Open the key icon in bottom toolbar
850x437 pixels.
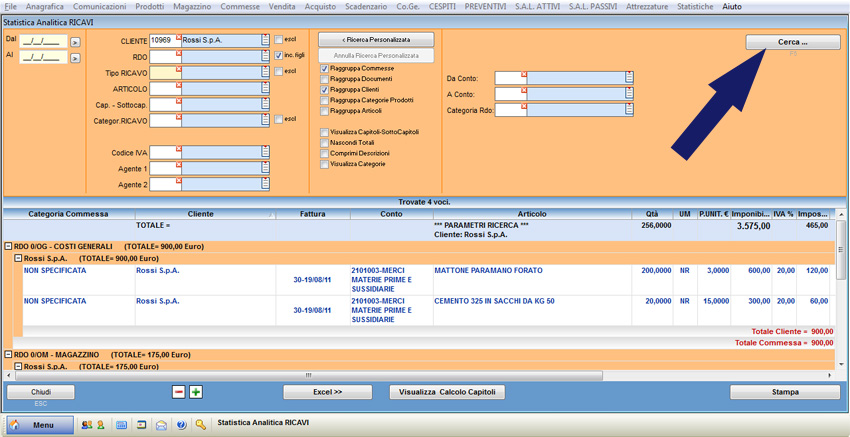201,425
